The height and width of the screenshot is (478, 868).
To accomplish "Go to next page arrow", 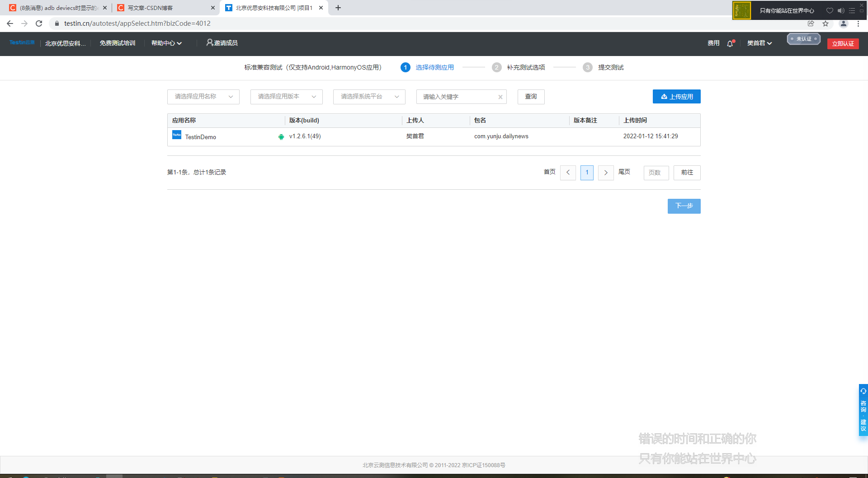I will click(x=606, y=173).
